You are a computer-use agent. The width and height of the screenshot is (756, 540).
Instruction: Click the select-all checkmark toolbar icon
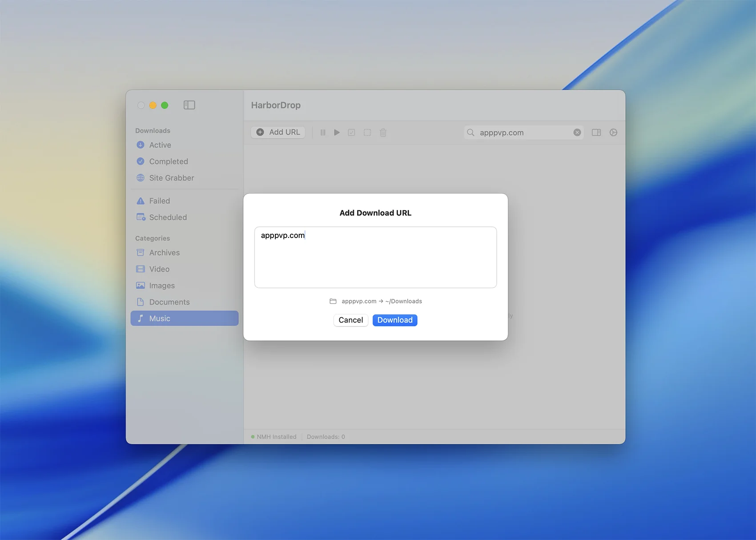(351, 133)
